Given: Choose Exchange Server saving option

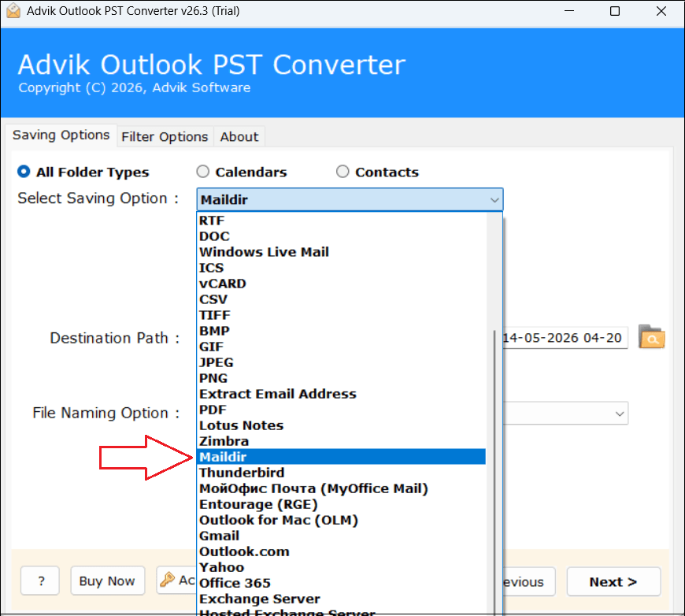Looking at the screenshot, I should point(341,598).
